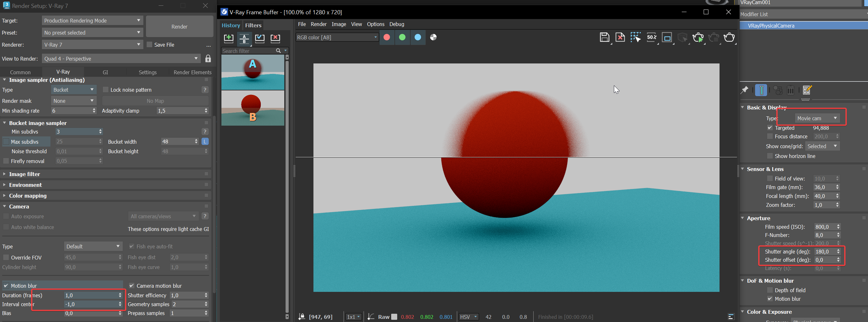
Task: Open image sampler Type dropdown Bucket
Action: click(74, 89)
